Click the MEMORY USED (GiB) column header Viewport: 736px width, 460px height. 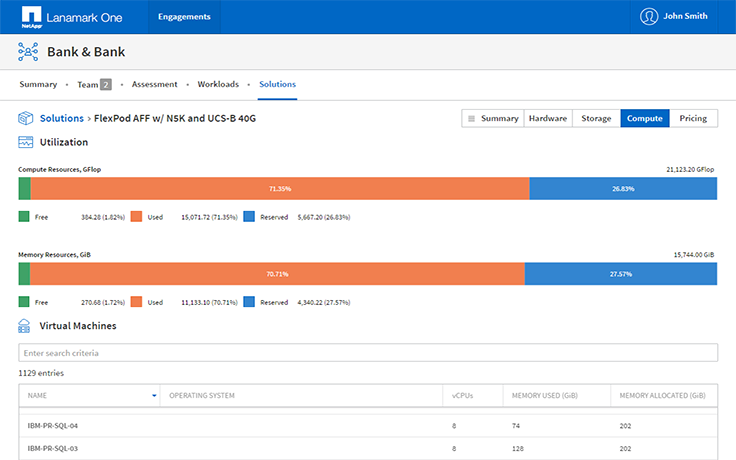(x=543, y=396)
